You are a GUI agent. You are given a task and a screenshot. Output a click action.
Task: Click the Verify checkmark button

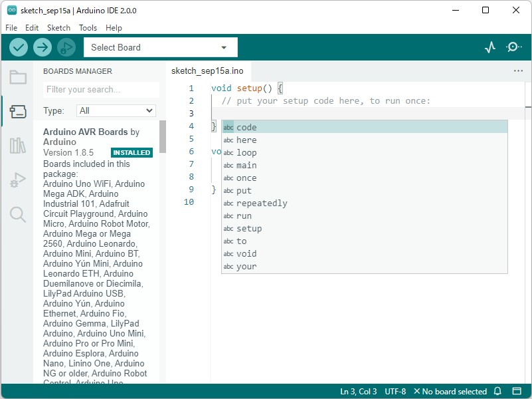pyautogui.click(x=19, y=47)
